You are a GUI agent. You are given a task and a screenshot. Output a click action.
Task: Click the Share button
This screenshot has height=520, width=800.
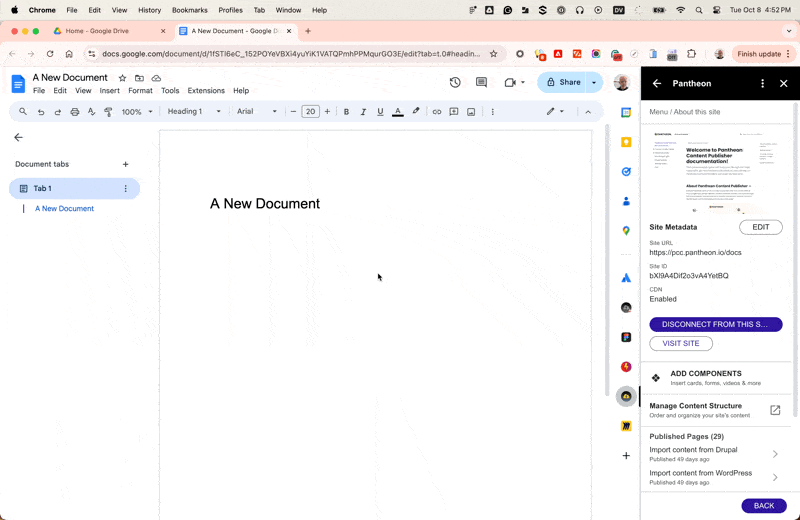[562, 82]
